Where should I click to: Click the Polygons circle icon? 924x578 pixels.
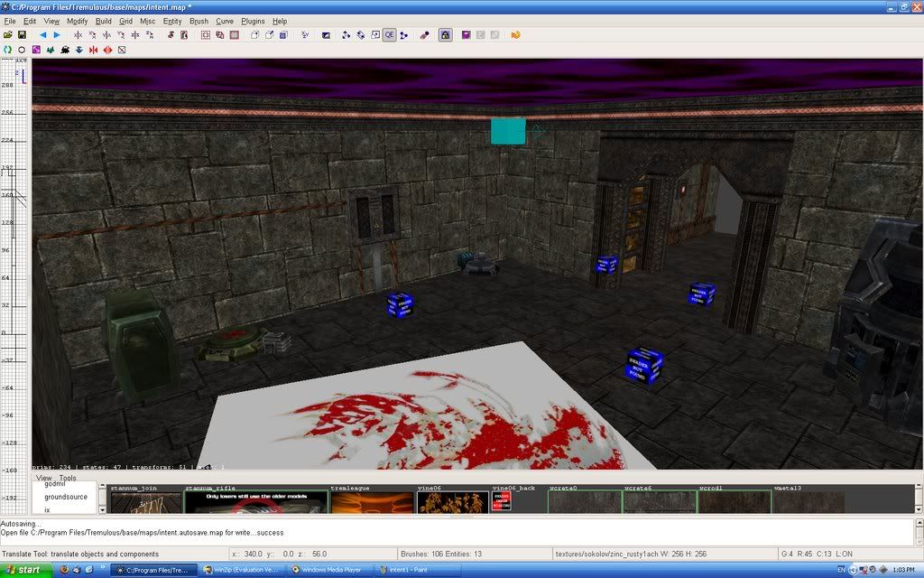[x=22, y=51]
